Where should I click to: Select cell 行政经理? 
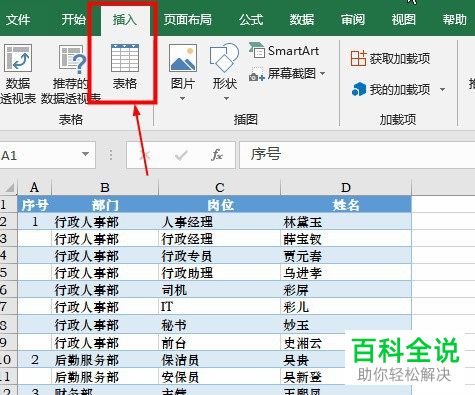click(220, 239)
